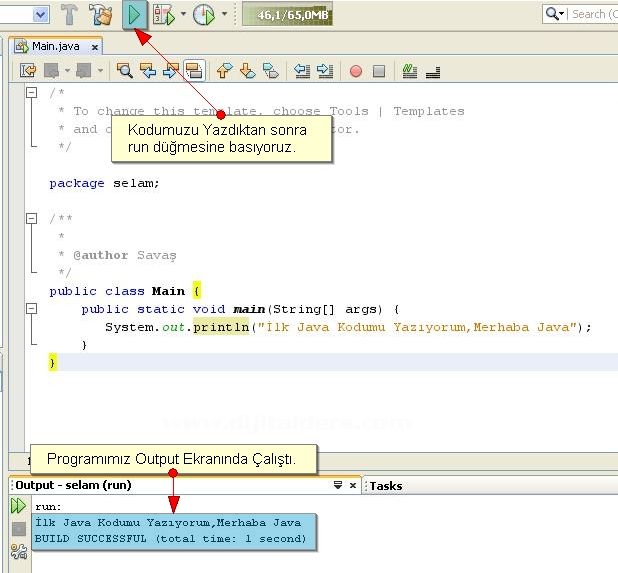Minimize the Output window panel icon
Screen dimensions: 618x573
(x=338, y=485)
